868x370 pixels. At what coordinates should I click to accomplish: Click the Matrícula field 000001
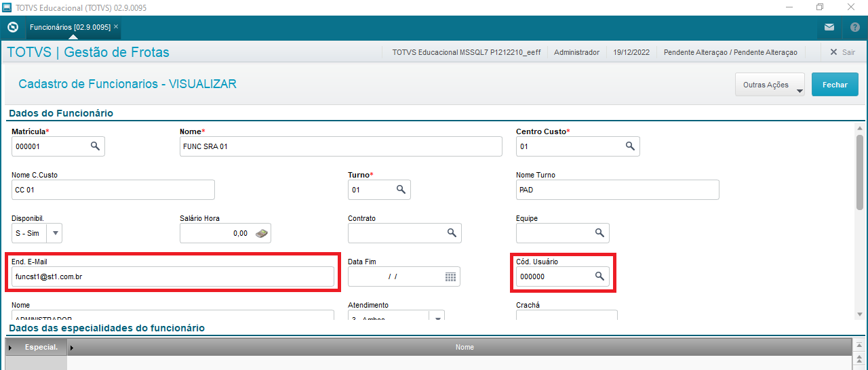coord(58,146)
